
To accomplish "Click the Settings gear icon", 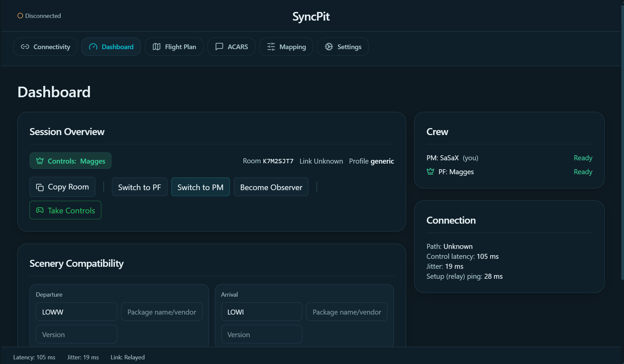I will click(329, 47).
